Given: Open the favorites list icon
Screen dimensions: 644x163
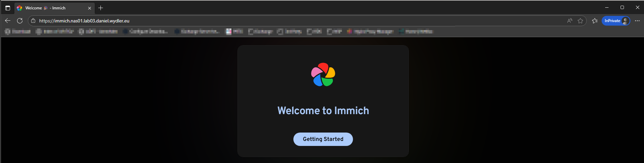Looking at the screenshot, I should coord(594,21).
